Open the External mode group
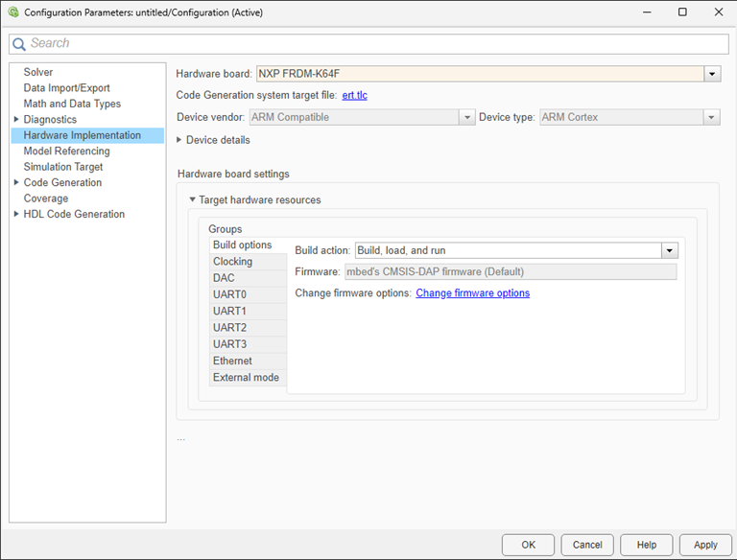This screenshot has width=737, height=560. 246,378
